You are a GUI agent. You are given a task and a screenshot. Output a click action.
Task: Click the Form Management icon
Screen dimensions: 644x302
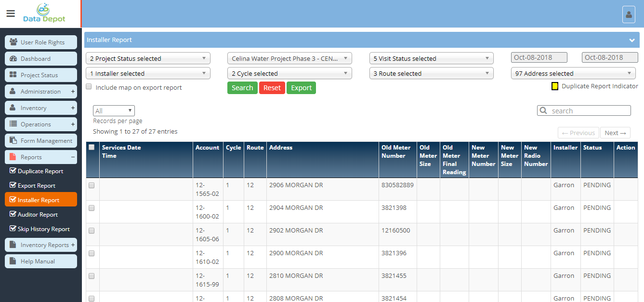coord(13,141)
